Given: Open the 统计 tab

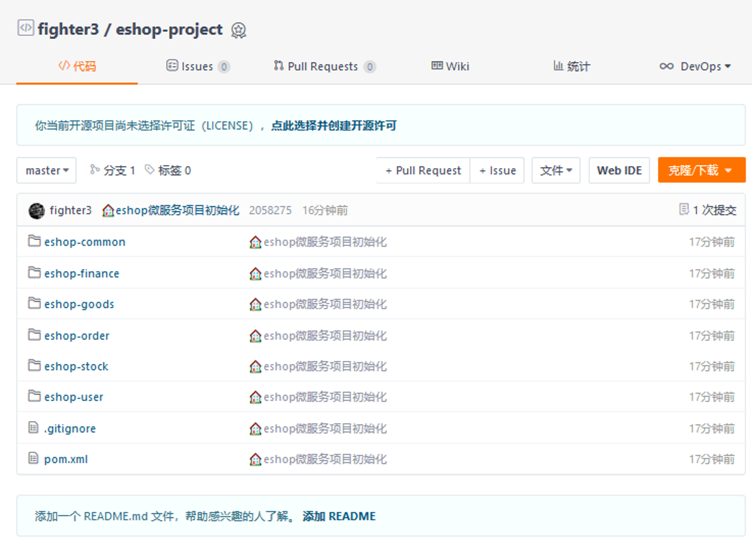Looking at the screenshot, I should [x=572, y=67].
